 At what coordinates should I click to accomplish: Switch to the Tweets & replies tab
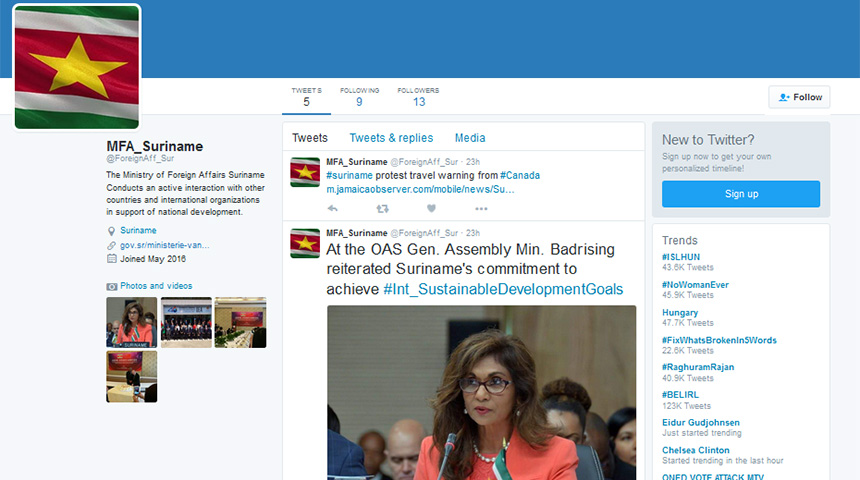(x=391, y=138)
